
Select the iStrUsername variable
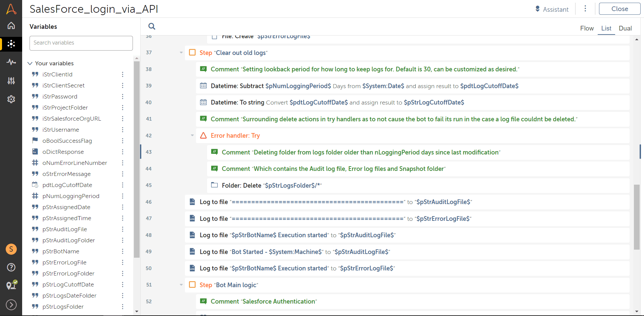61,130
